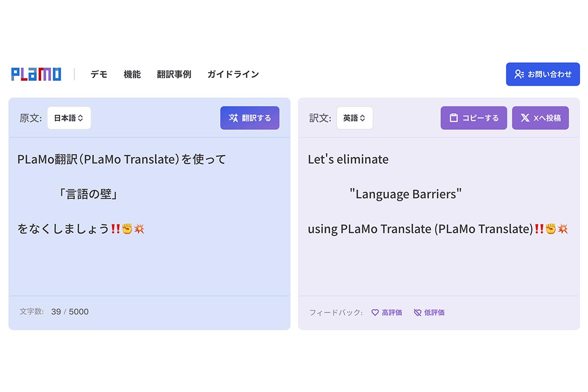
Task: Open 翻訳事例 in the navigation
Action: 174,74
